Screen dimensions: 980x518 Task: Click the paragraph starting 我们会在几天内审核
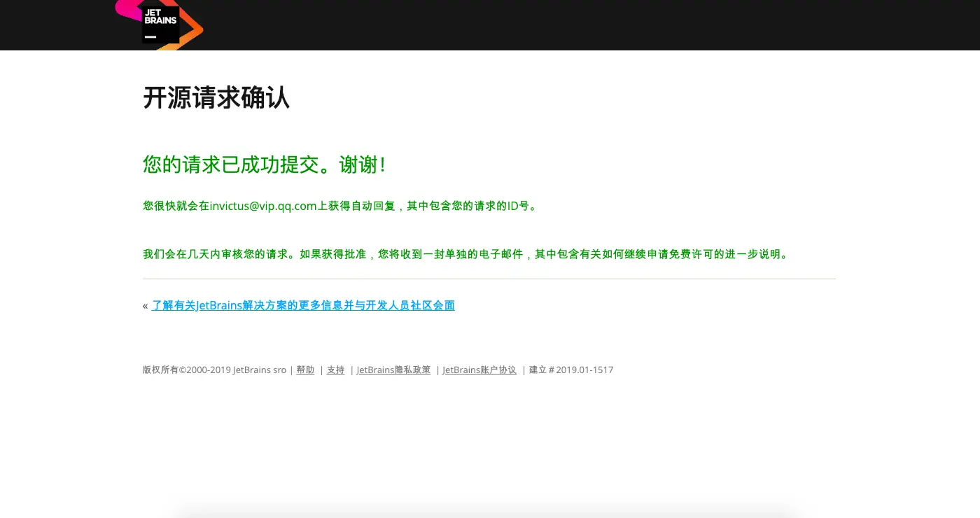pos(467,254)
